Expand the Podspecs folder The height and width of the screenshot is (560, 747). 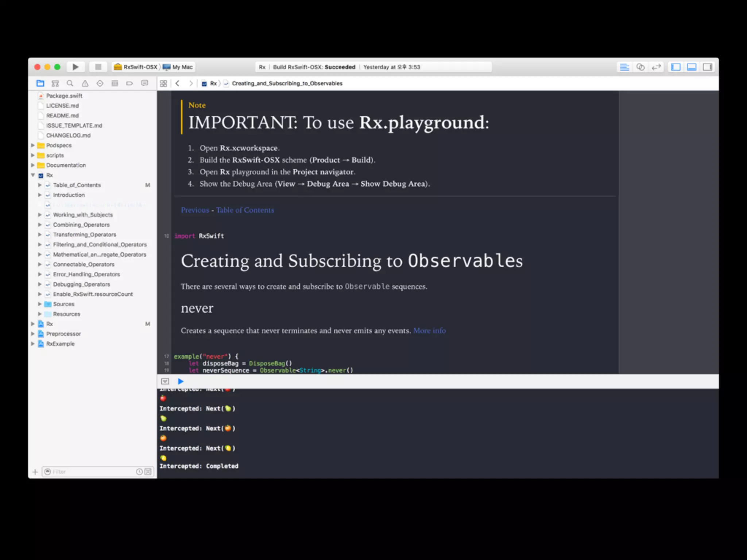coord(33,145)
